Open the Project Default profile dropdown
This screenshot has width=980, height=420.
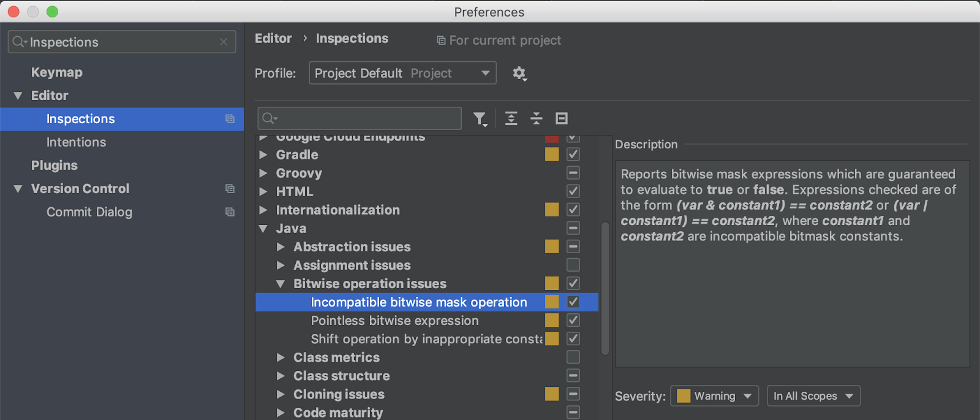click(x=402, y=74)
